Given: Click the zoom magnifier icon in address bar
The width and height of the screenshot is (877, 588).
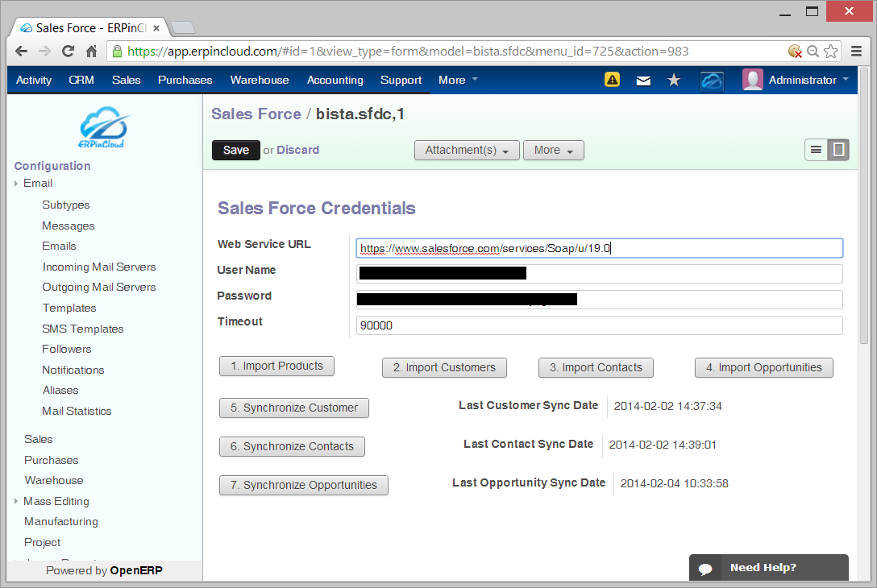Looking at the screenshot, I should tap(813, 52).
